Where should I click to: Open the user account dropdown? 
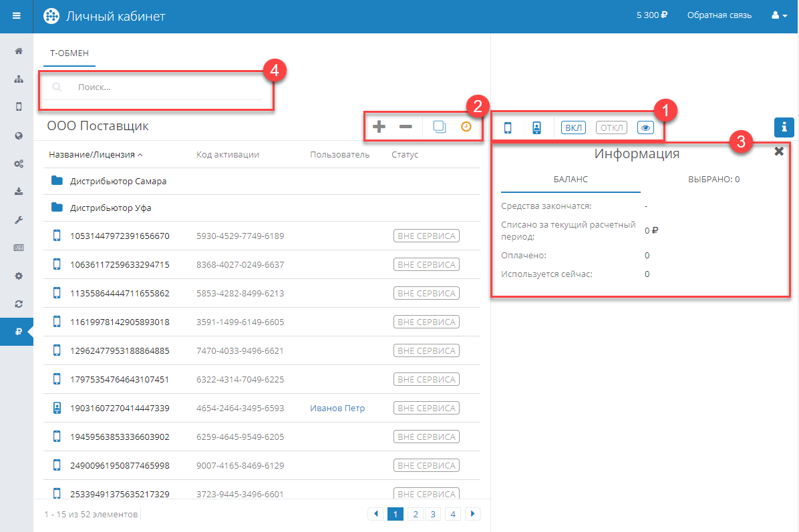click(779, 15)
